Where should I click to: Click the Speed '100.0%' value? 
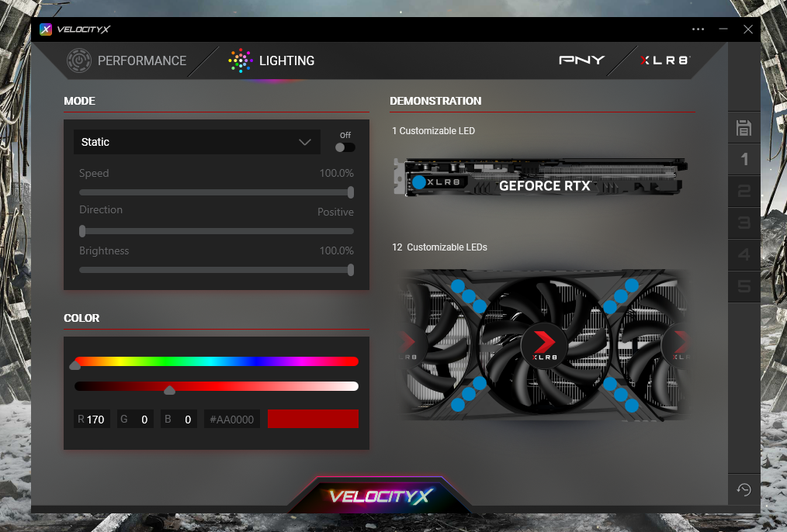336,173
